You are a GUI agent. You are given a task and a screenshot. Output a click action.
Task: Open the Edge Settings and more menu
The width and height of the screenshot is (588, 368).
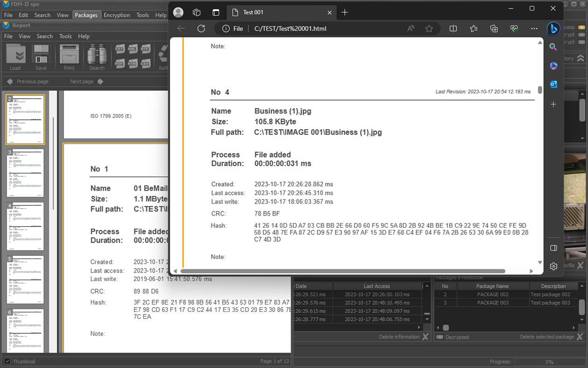534,28
